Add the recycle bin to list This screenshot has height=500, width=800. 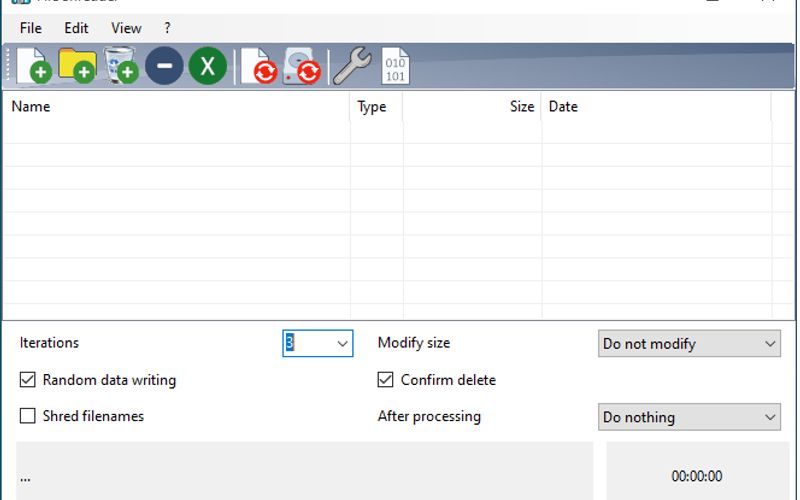click(x=121, y=66)
